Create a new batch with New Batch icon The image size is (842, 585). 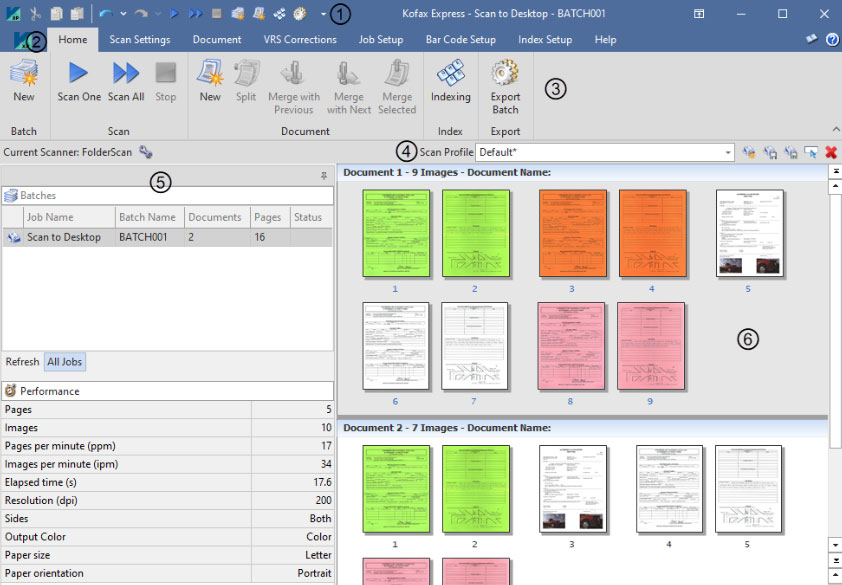coord(23,74)
